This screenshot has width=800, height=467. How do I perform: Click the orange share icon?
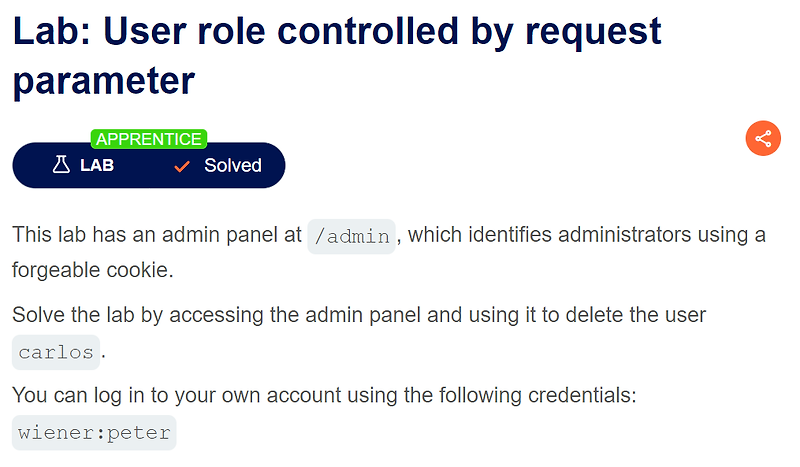pyautogui.click(x=763, y=138)
